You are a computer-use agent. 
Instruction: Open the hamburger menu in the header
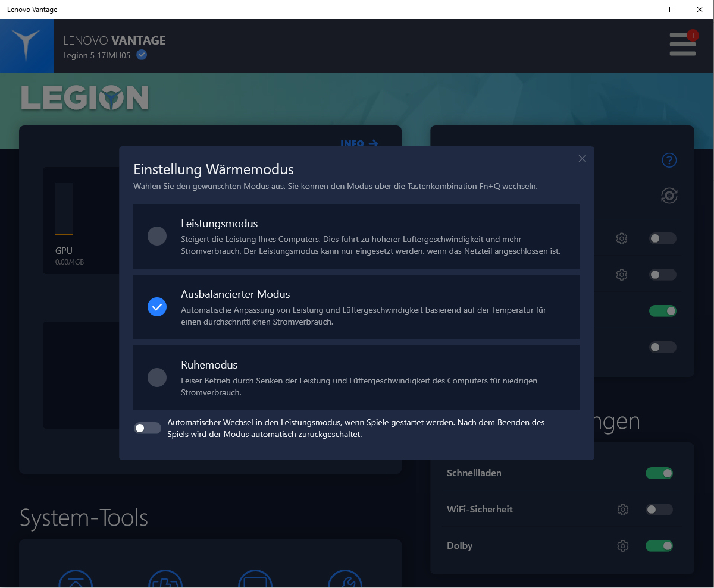682,45
